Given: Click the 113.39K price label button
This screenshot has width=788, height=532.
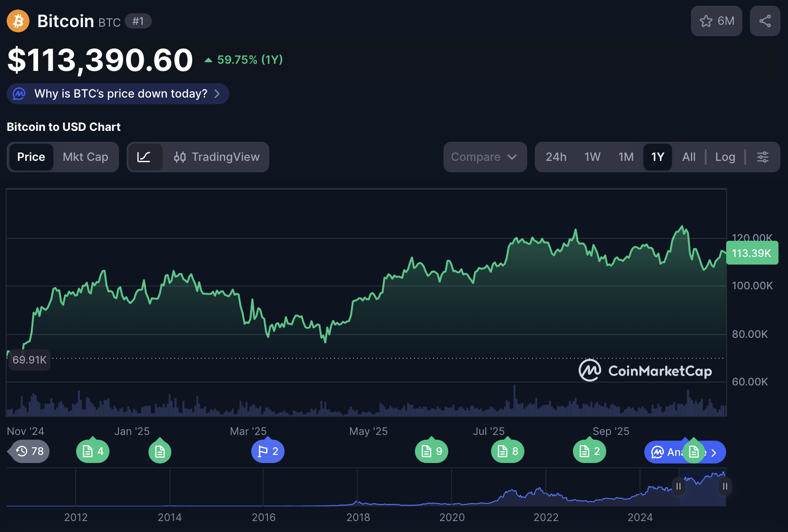Looking at the screenshot, I should tap(752, 253).
